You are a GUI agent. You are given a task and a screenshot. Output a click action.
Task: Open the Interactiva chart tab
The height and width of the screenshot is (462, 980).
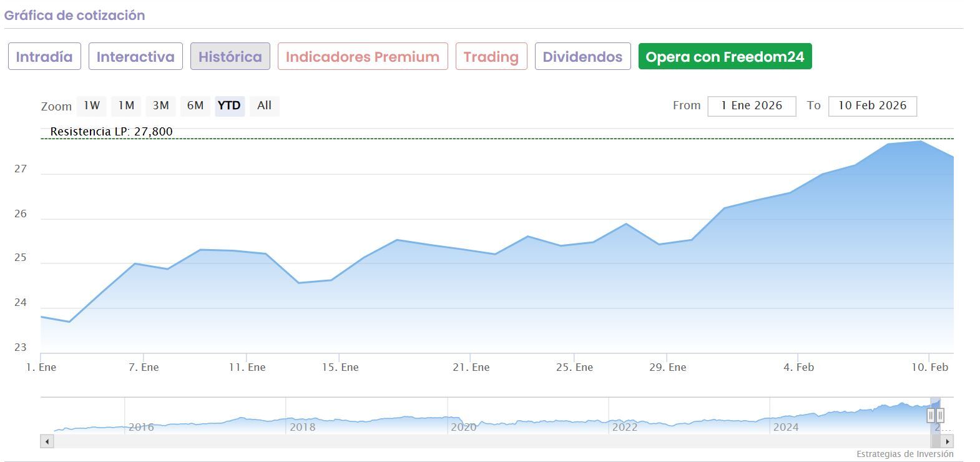(x=135, y=57)
